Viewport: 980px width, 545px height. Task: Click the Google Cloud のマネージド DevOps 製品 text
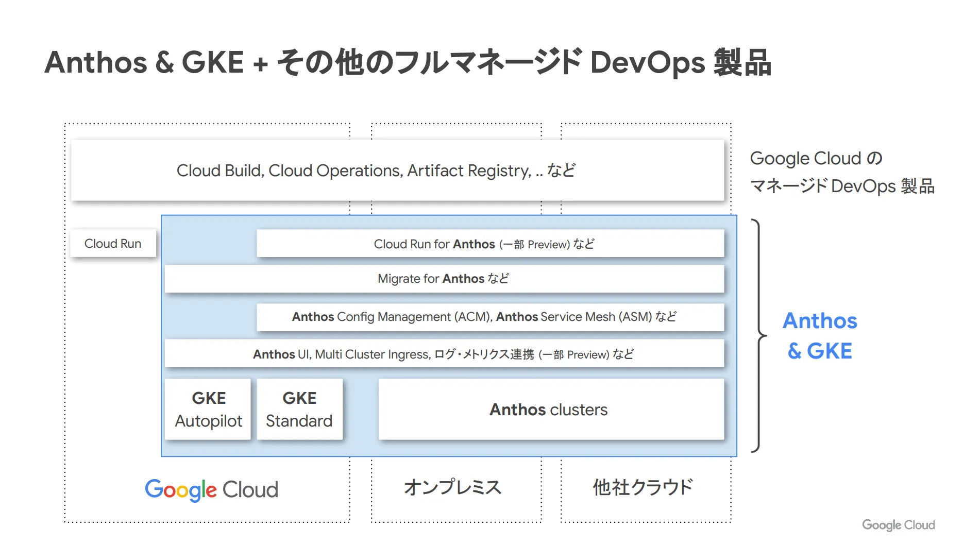[842, 172]
